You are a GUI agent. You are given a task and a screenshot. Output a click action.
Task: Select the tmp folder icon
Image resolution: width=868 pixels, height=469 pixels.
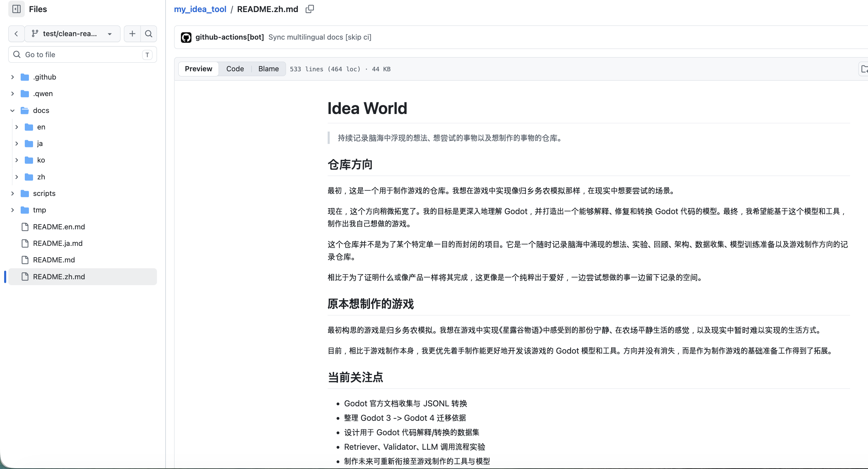click(25, 210)
